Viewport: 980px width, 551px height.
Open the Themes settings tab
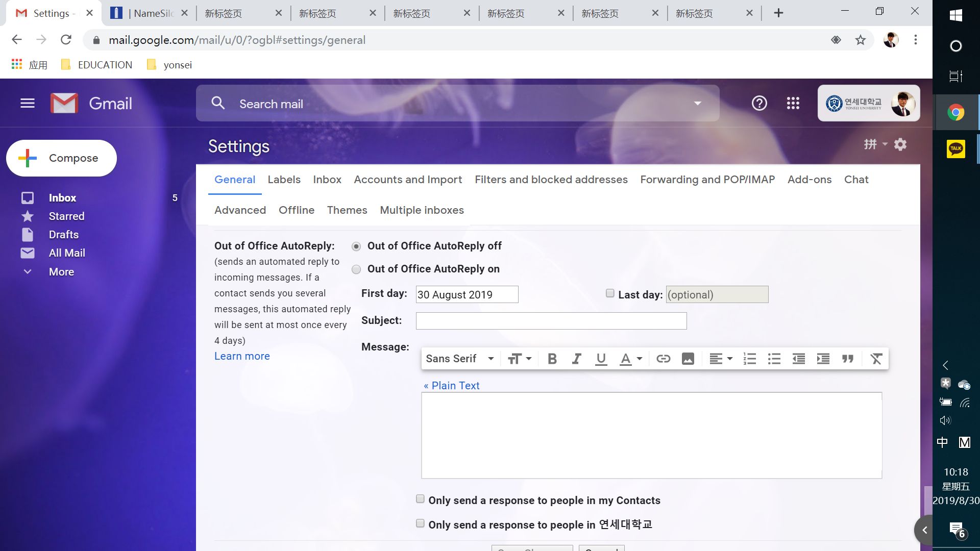347,210
